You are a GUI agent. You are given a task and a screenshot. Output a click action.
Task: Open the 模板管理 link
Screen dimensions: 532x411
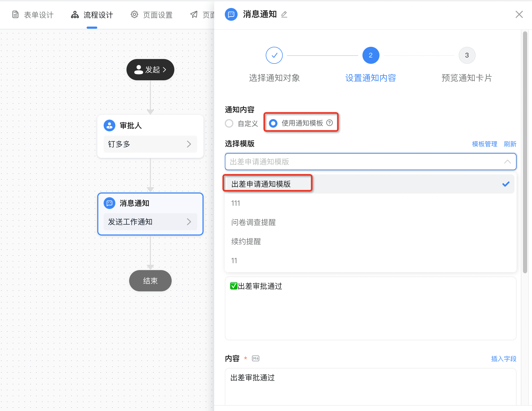484,144
